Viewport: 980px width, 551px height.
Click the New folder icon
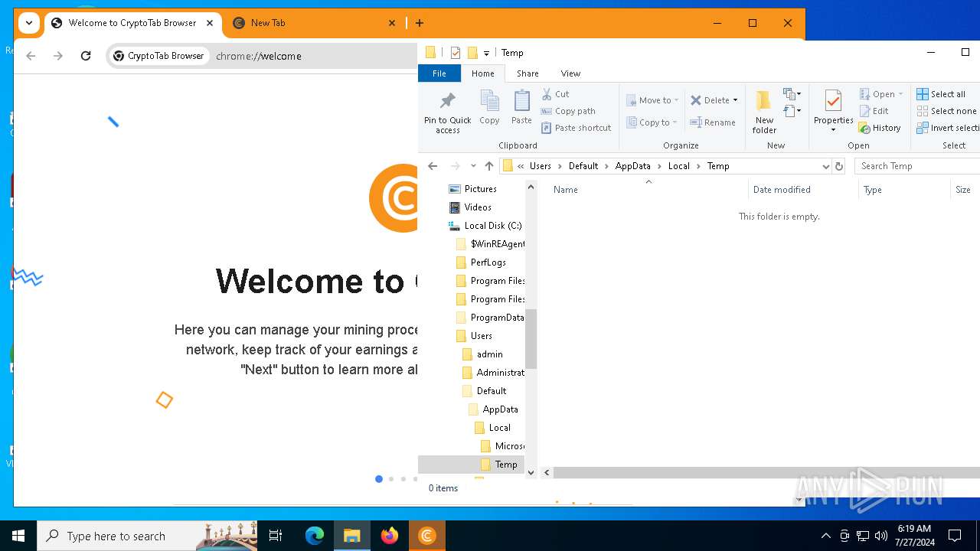[764, 101]
